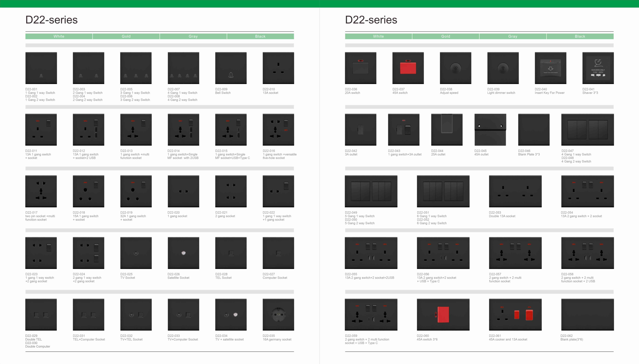Click the D22-021 2 gang socket image

pos(231,191)
